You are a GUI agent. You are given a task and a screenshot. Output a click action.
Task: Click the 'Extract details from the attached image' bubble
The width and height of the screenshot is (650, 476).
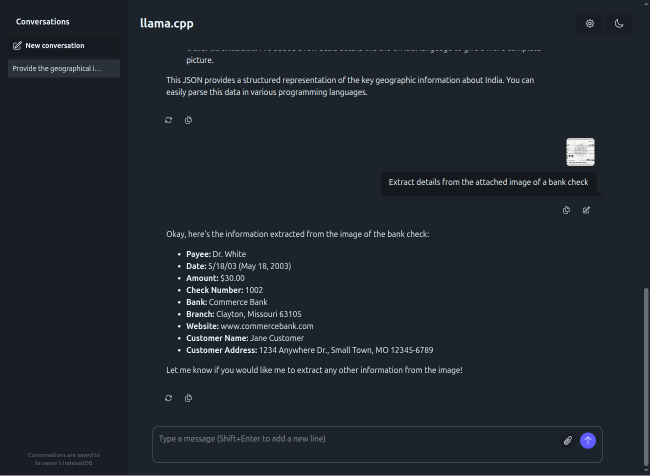[x=489, y=182]
